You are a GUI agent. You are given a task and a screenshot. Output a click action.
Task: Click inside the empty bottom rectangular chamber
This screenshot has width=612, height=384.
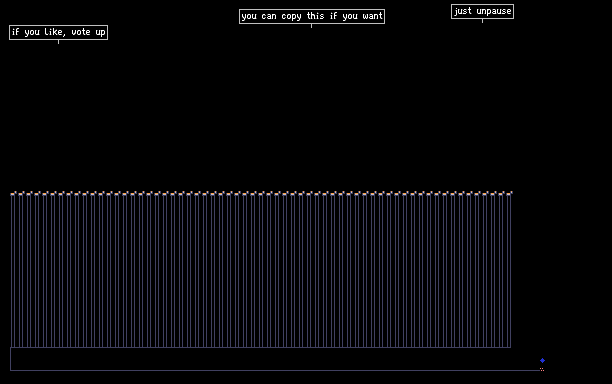pos(273,359)
